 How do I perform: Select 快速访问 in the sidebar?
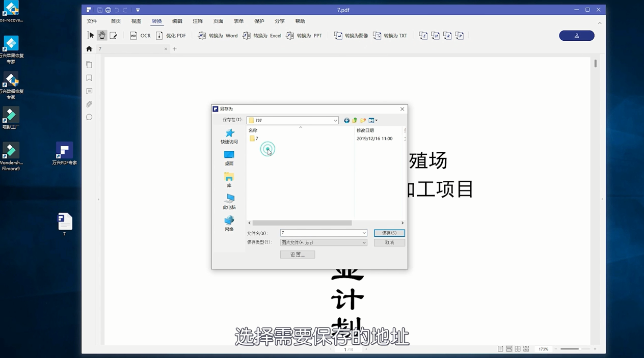[229, 136]
